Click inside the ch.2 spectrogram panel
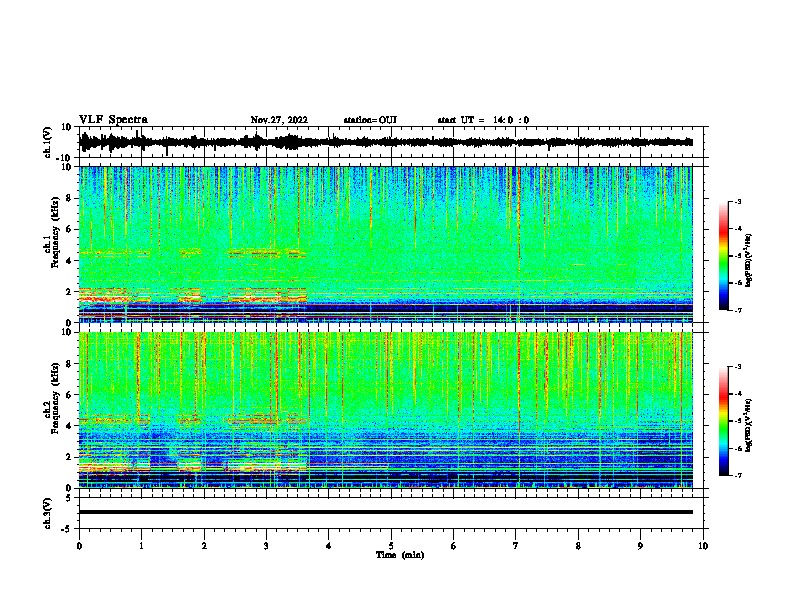This screenshot has height=612, width=792. [x=385, y=410]
